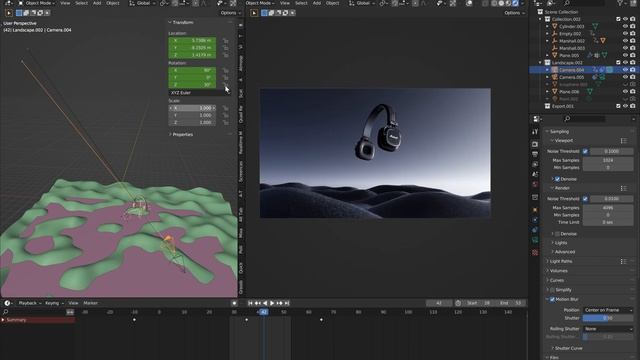The height and width of the screenshot is (360, 640).
Task: Open the Output properties tab
Action: click(x=535, y=154)
